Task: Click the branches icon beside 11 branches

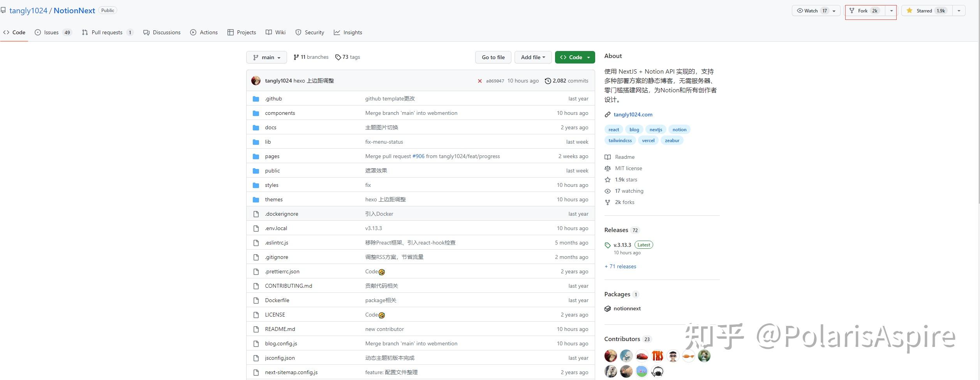Action: point(296,57)
